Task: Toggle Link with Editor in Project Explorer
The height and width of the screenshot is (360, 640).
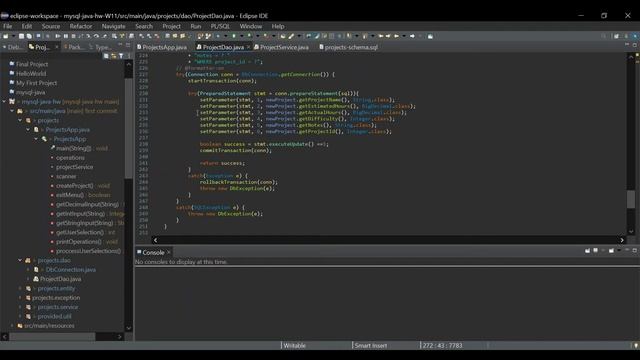Action: tap(113, 56)
